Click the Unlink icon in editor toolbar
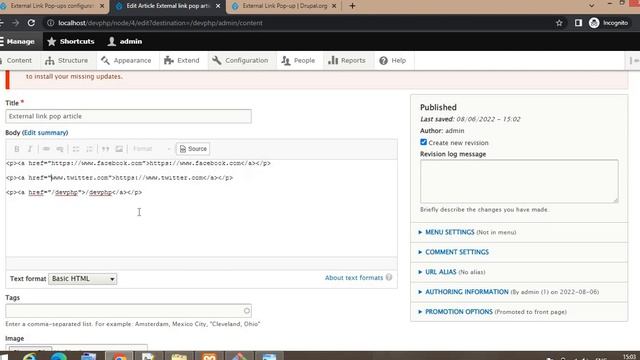The height and width of the screenshot is (360, 640). [60, 149]
